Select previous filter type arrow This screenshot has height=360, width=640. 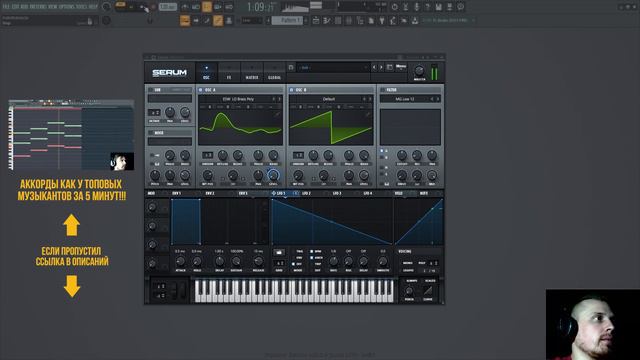coord(432,99)
